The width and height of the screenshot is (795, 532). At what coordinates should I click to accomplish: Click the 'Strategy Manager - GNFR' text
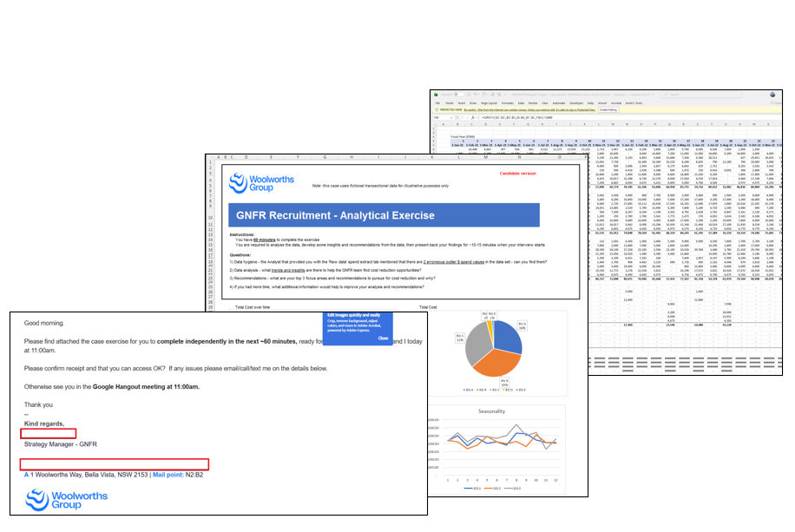pyautogui.click(x=61, y=444)
